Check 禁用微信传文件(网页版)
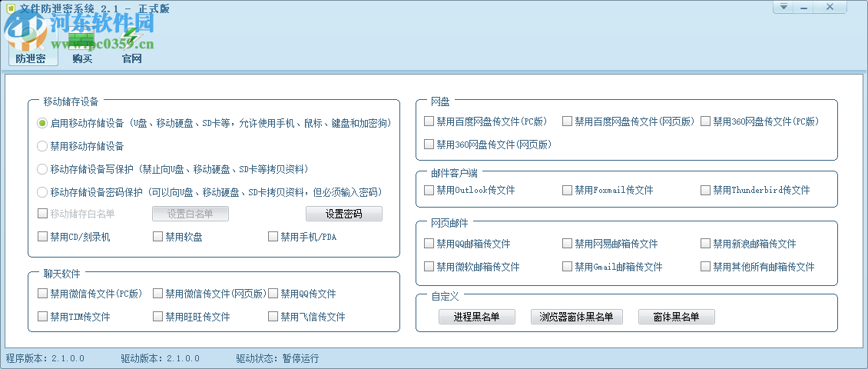868x369 pixels. (x=157, y=294)
